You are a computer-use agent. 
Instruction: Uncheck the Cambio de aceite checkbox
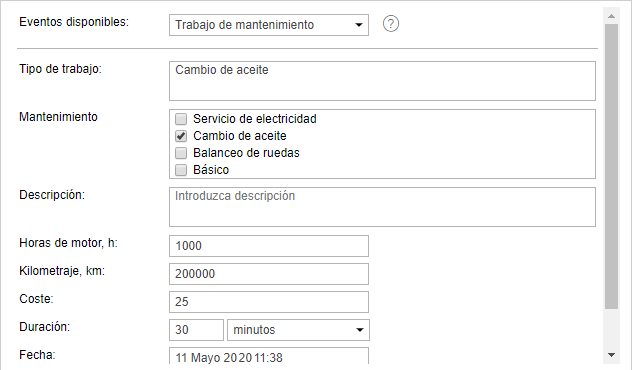(x=181, y=136)
